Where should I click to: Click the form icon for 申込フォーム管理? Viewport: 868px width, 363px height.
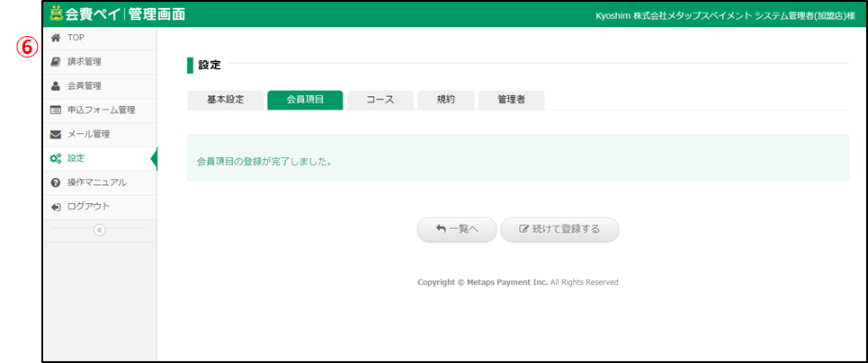coord(56,111)
